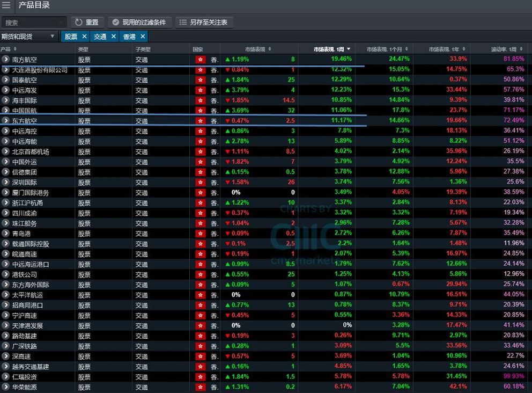Expand the 中远海能 row
The image size is (532, 393).
coord(5,141)
